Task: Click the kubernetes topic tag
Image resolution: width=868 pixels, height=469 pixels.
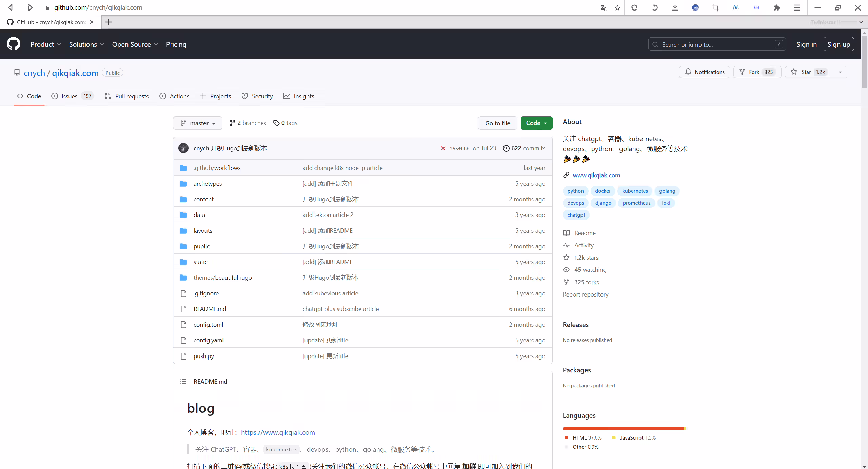Action: point(635,191)
